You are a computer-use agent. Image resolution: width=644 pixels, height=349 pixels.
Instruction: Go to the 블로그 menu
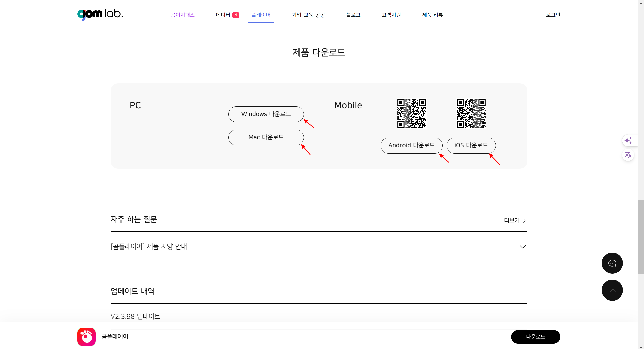[x=353, y=15]
